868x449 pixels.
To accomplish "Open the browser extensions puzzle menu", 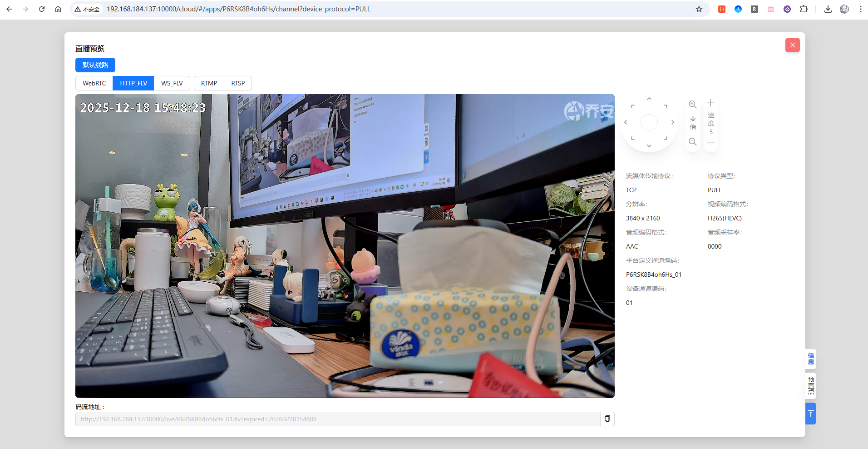I will tap(804, 9).
